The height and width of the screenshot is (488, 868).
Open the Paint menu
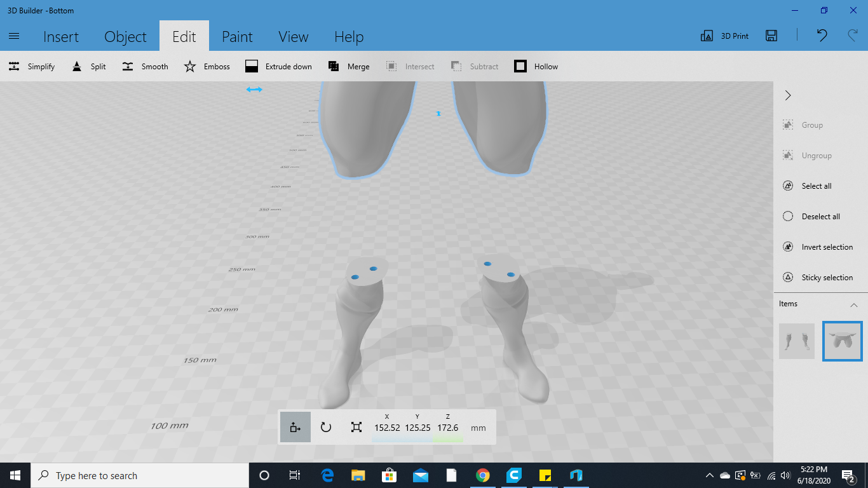click(237, 36)
